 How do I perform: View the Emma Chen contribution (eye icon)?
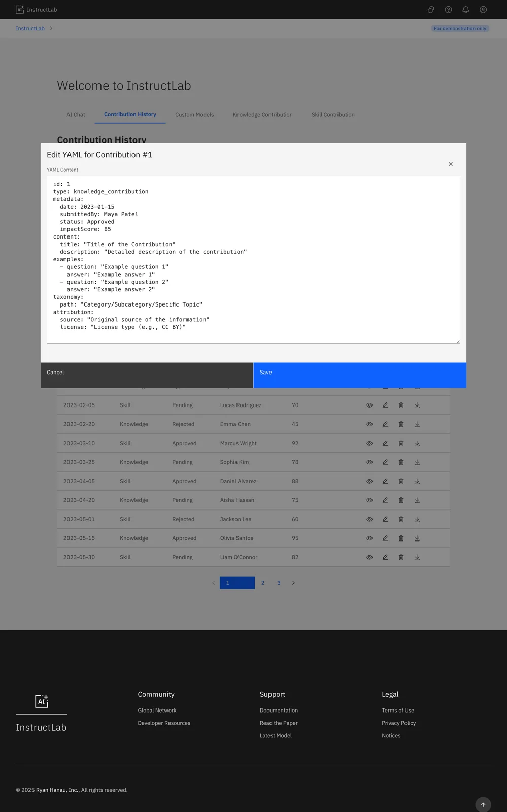pos(369,424)
